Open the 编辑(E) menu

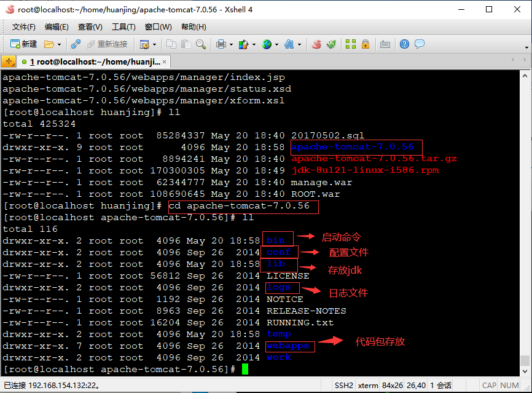tap(57, 27)
